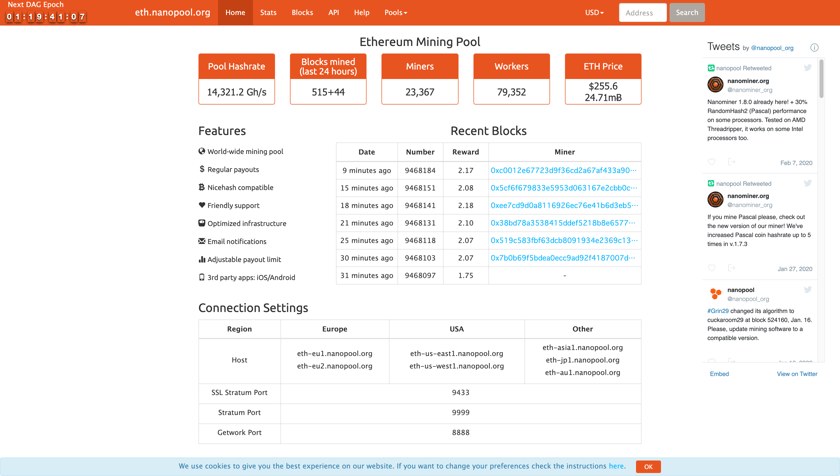Open the Help page
The width and height of the screenshot is (840, 476).
click(362, 12)
